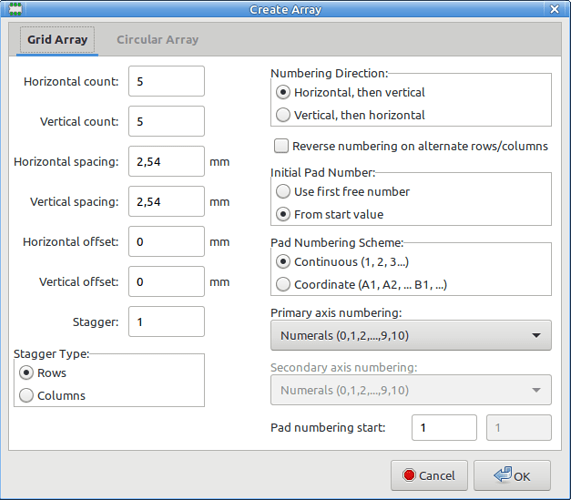The width and height of the screenshot is (571, 500).
Task: Select Vertical, then horizontal numbering direction
Action: coord(283,115)
